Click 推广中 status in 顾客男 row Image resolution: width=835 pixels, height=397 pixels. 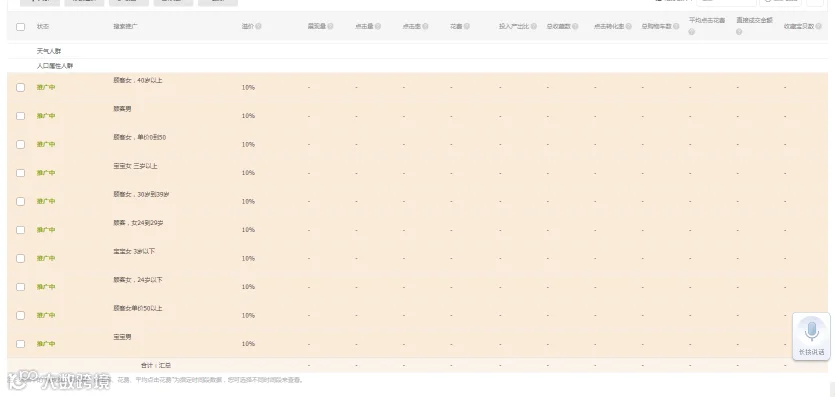pyautogui.click(x=46, y=116)
